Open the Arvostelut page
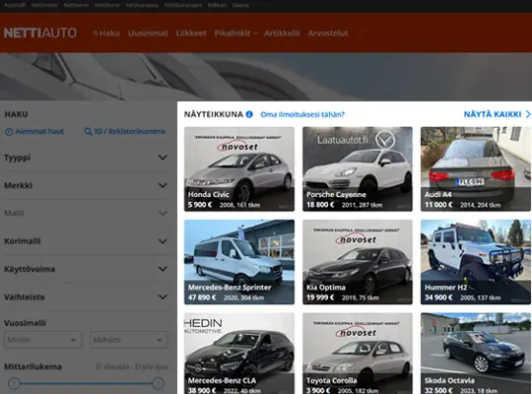This screenshot has height=394, width=532. (328, 33)
